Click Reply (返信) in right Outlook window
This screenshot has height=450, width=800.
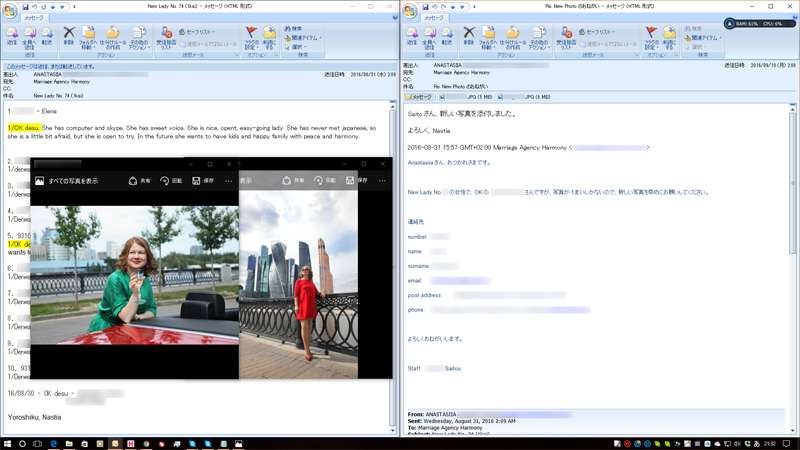[412, 37]
